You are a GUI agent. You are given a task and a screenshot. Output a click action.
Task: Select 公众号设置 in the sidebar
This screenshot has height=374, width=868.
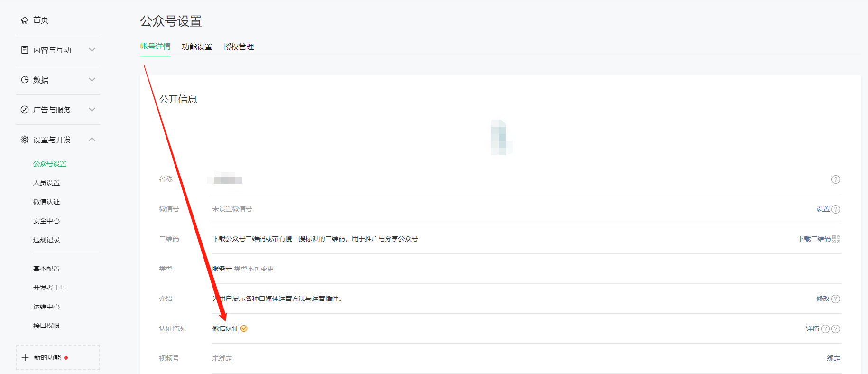point(50,164)
